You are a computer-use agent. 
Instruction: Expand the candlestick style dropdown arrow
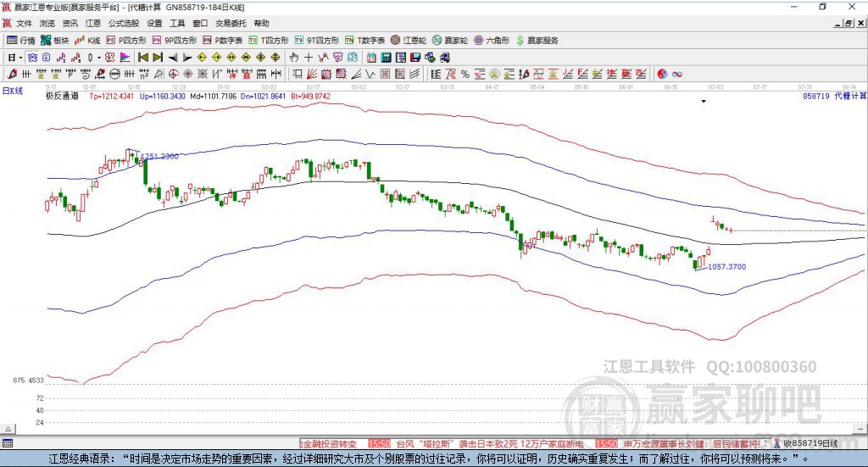point(98,58)
